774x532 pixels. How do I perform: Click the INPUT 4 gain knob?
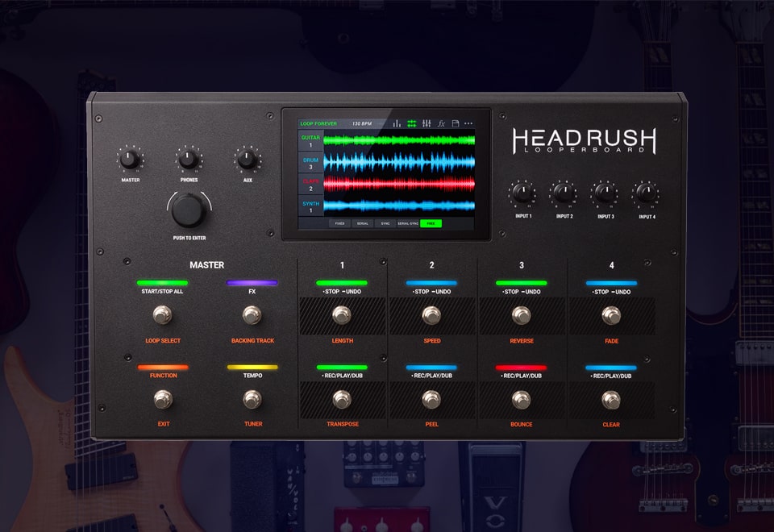pos(646,193)
